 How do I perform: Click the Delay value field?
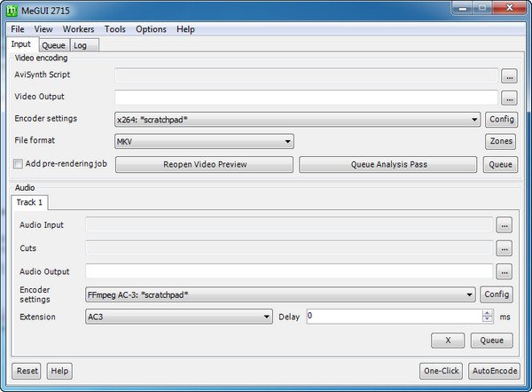[x=395, y=317]
